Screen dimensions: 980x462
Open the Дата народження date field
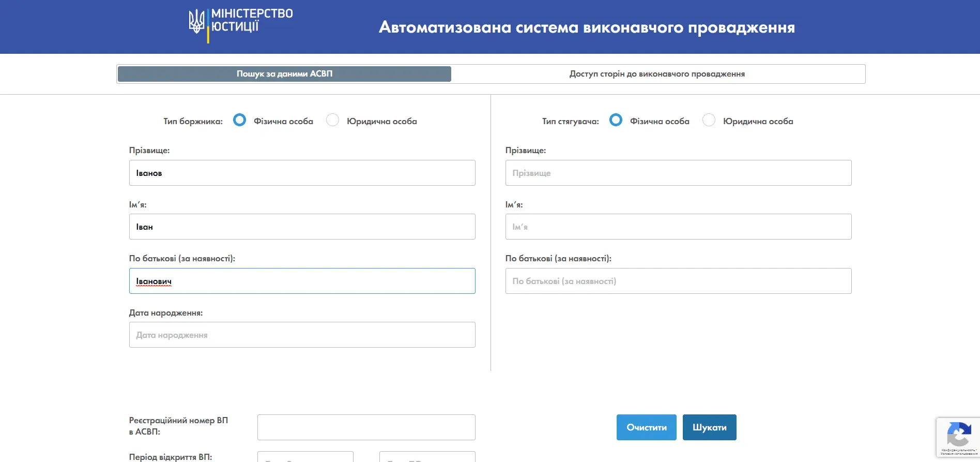(x=302, y=335)
